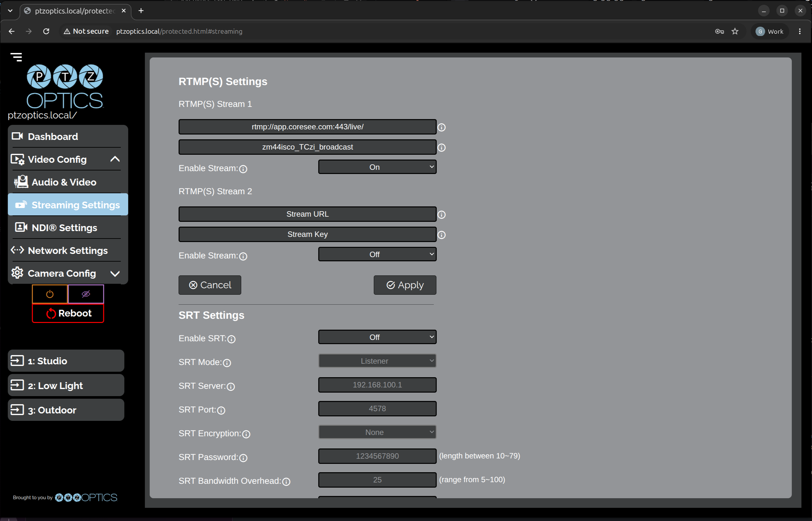Image resolution: width=812 pixels, height=521 pixels.
Task: Open Network Settings page
Action: 68,250
